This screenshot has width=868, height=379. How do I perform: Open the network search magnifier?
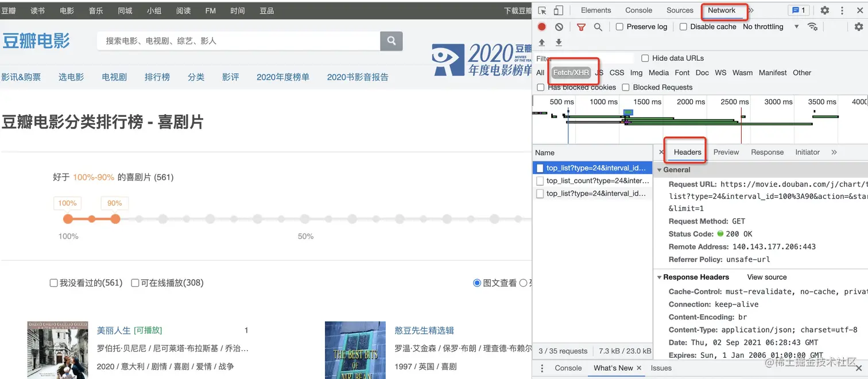tap(598, 27)
